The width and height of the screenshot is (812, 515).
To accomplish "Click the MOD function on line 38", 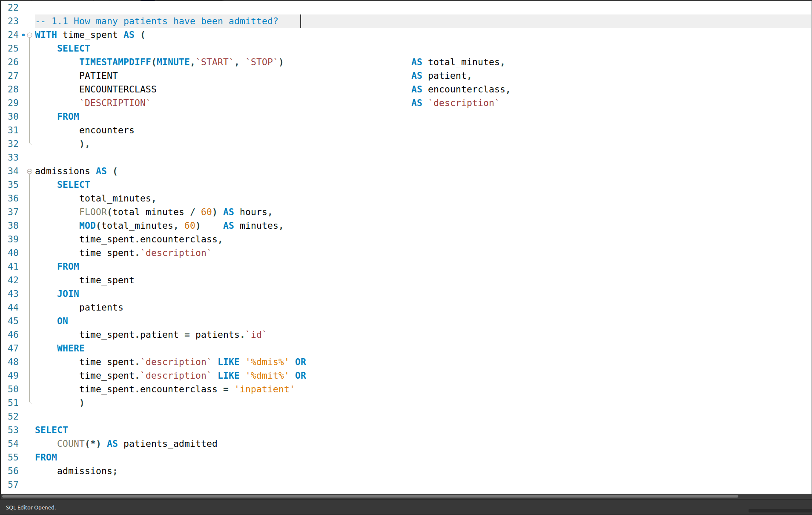I will tap(87, 226).
